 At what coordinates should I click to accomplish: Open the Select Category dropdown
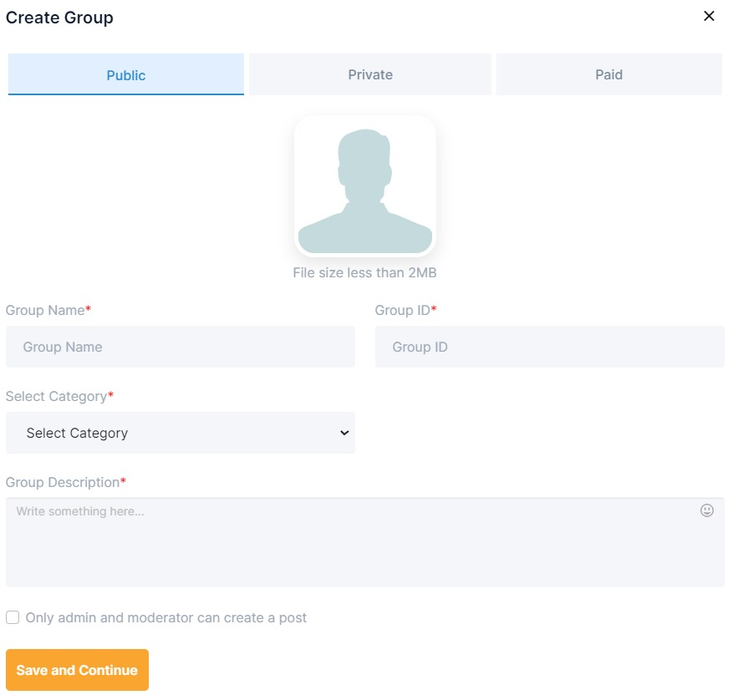[x=181, y=433]
